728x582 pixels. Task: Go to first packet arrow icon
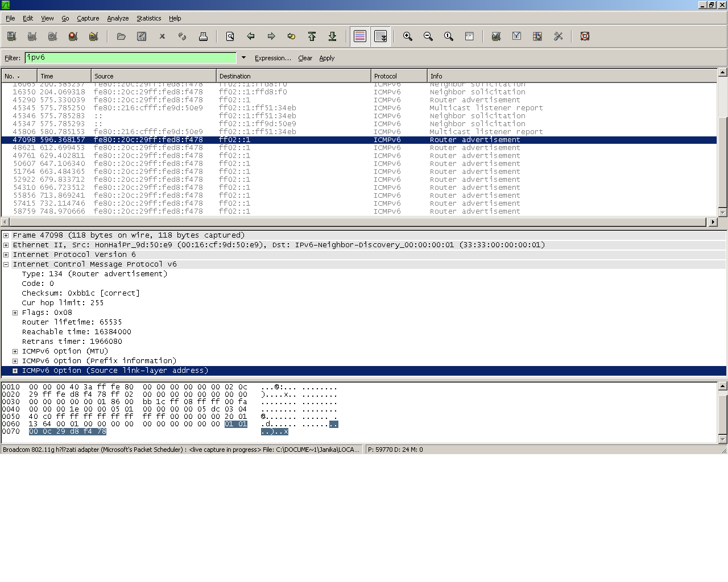click(312, 36)
